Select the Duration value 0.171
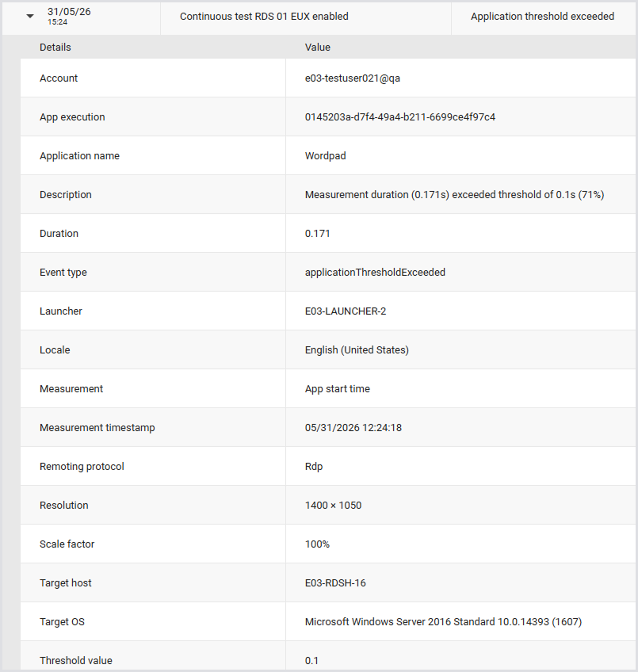 pyautogui.click(x=318, y=234)
